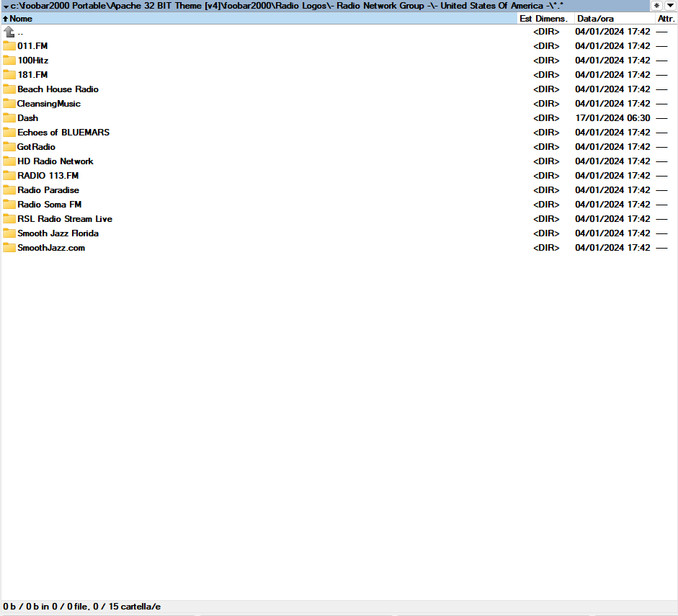Click the GotRadio folder icon

coord(9,146)
